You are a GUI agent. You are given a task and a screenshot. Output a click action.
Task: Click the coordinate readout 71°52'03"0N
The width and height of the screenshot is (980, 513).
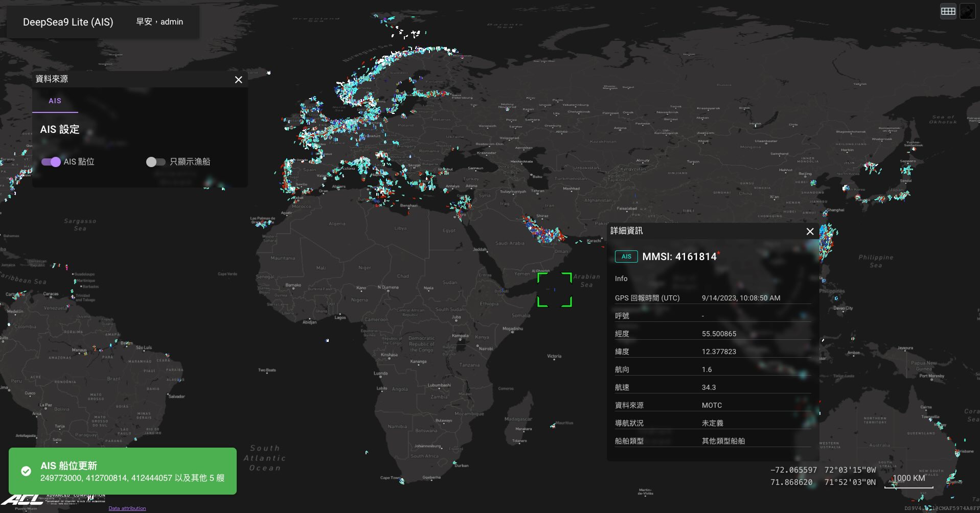click(850, 482)
